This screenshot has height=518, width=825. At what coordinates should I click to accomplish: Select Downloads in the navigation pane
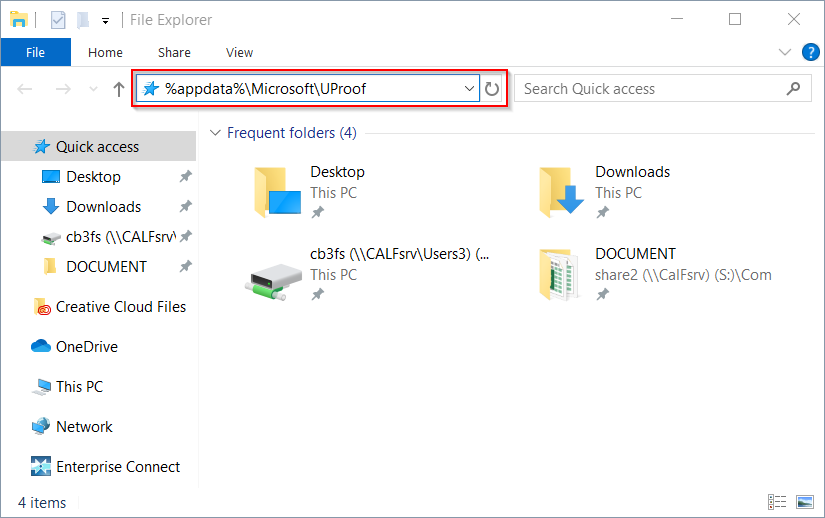coord(104,207)
